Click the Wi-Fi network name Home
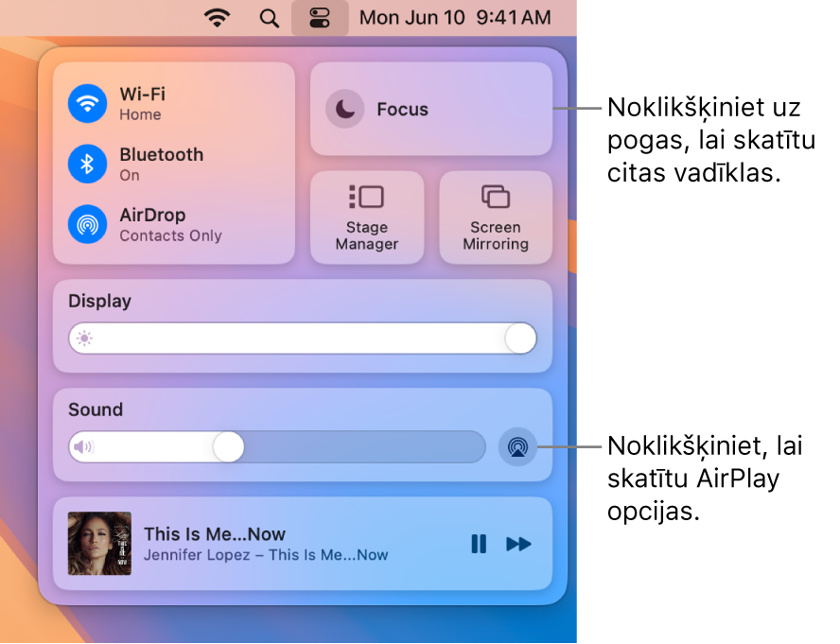This screenshot has width=840, height=644. pos(140,114)
